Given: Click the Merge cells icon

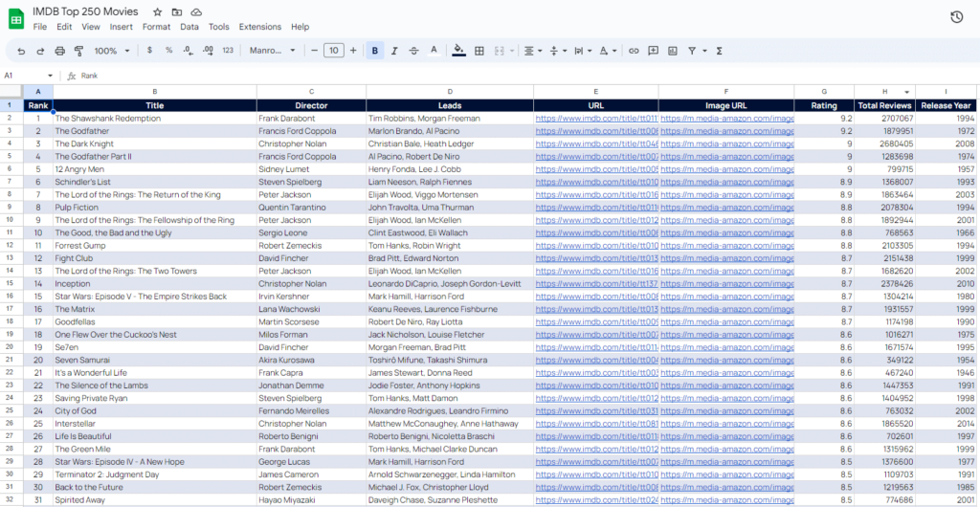Looking at the screenshot, I should [500, 51].
